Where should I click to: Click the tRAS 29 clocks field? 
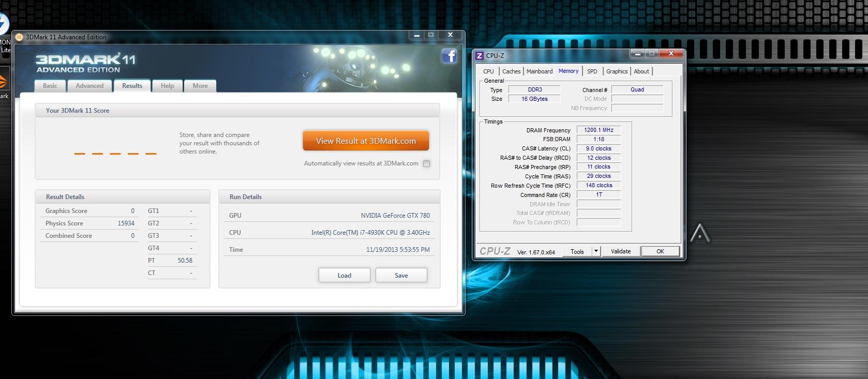[598, 176]
